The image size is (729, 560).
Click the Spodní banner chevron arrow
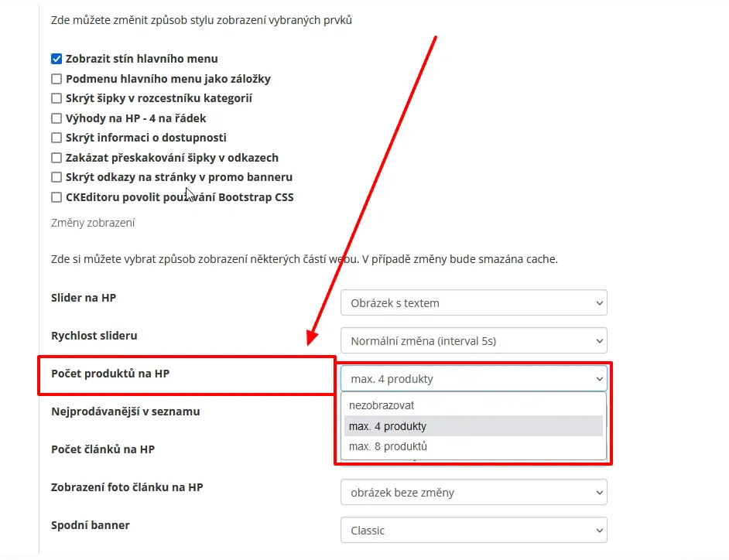click(599, 531)
